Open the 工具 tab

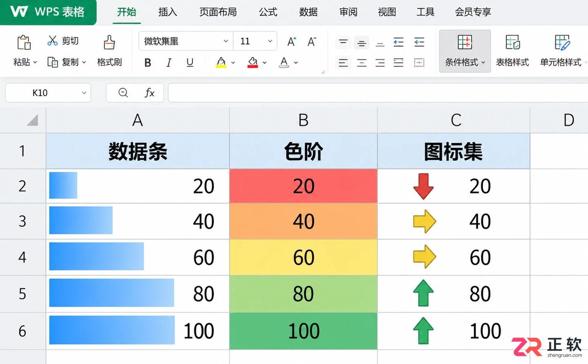click(x=425, y=12)
